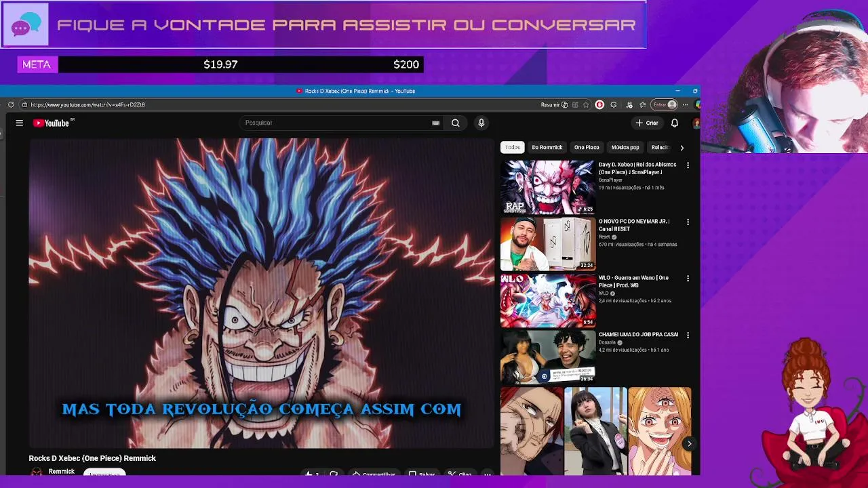Image resolution: width=868 pixels, height=488 pixels.
Task: Click video title Rocks D Xebec (One Piece) Remmick
Action: click(x=92, y=458)
